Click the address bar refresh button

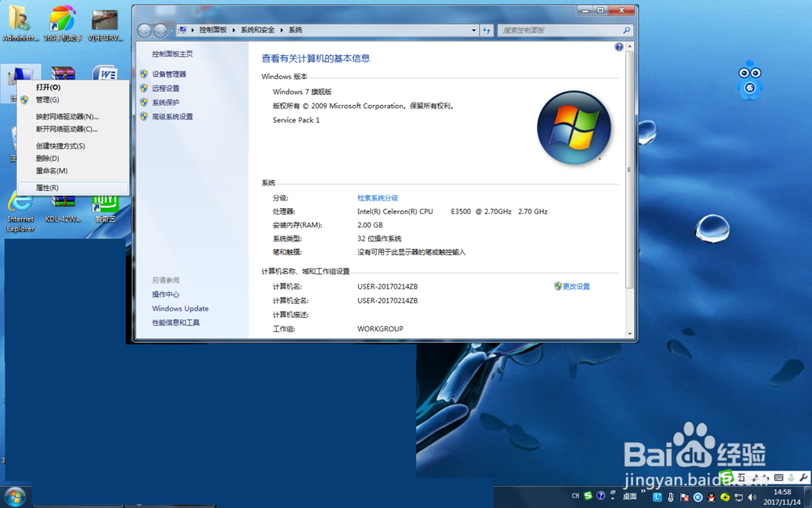click(x=486, y=30)
